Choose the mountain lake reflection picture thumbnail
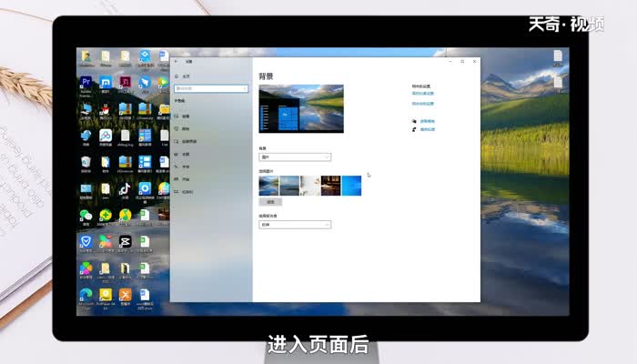The height and width of the screenshot is (364, 637). click(x=268, y=186)
